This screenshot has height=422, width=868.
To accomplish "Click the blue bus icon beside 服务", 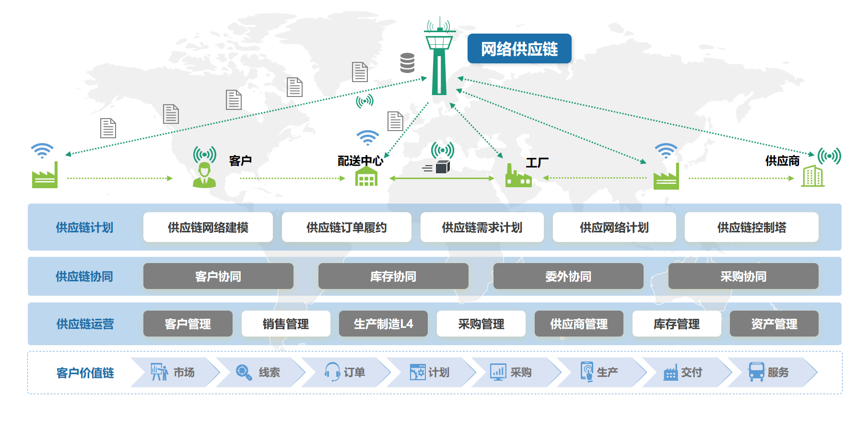I will point(756,372).
